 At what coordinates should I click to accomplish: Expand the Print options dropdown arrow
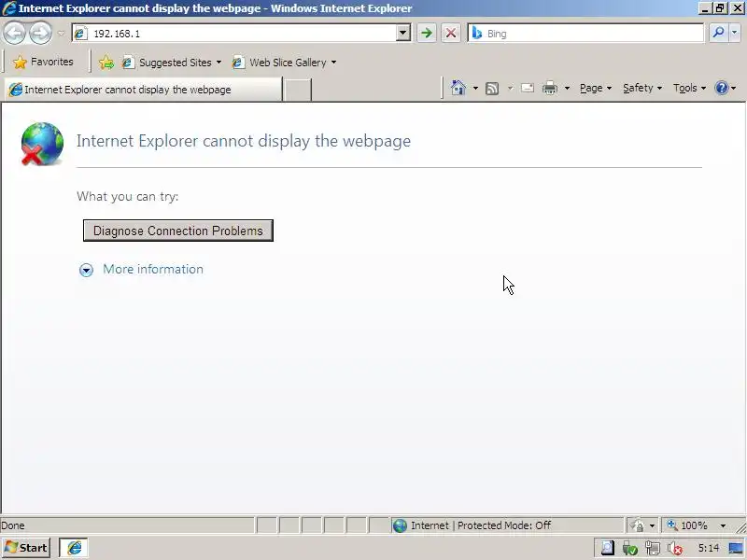point(567,88)
